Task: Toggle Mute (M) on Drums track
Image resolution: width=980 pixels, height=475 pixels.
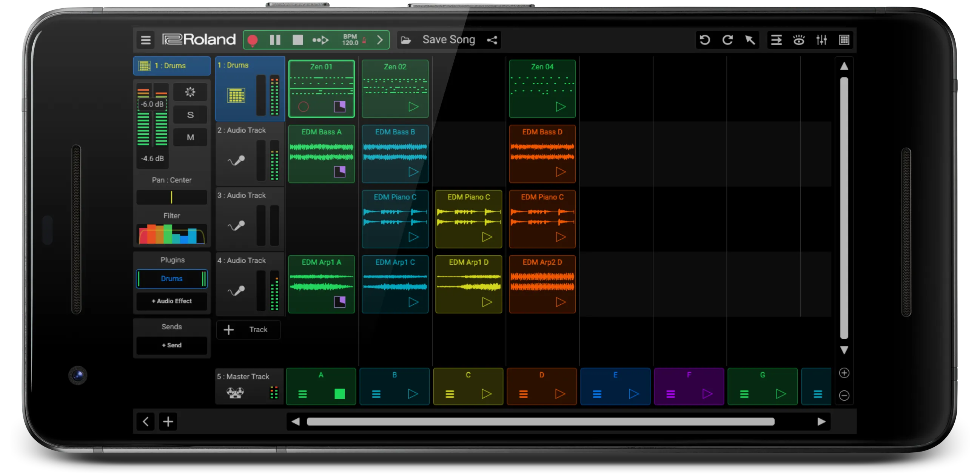Action: pyautogui.click(x=190, y=137)
